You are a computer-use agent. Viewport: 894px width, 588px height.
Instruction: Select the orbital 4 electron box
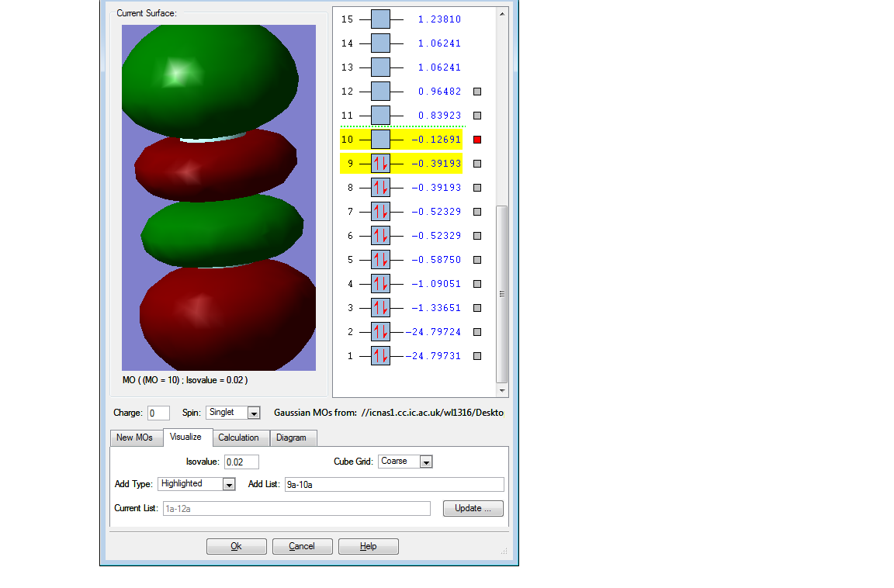point(380,284)
